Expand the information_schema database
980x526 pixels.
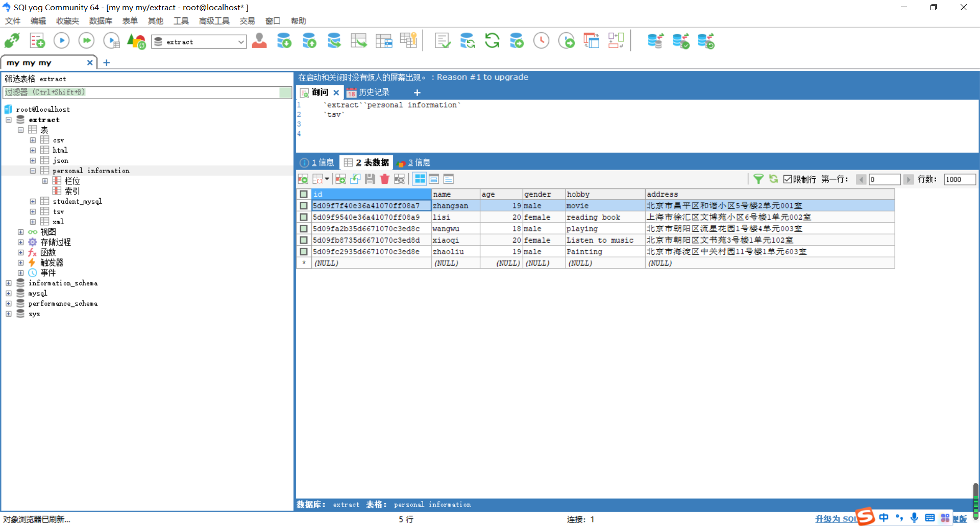pos(9,283)
